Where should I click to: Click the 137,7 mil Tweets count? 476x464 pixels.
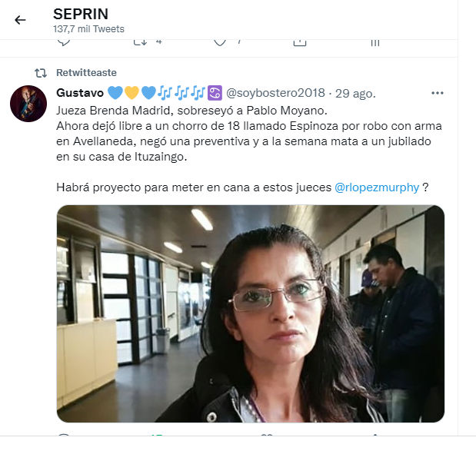point(88,29)
